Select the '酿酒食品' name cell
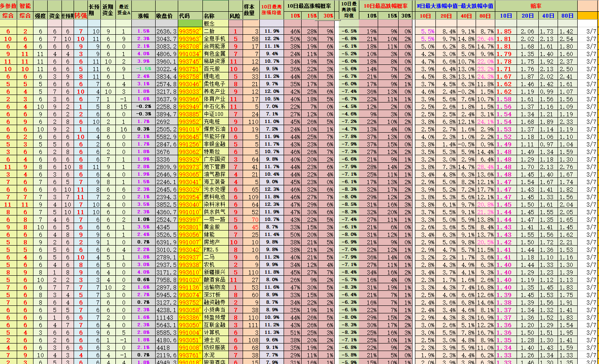The width and height of the screenshot is (599, 364). point(215,280)
